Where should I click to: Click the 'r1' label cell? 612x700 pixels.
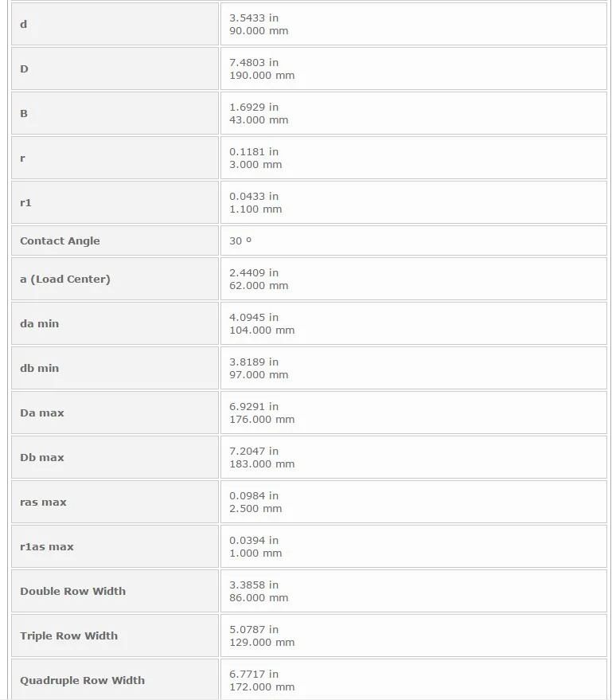[x=115, y=203]
